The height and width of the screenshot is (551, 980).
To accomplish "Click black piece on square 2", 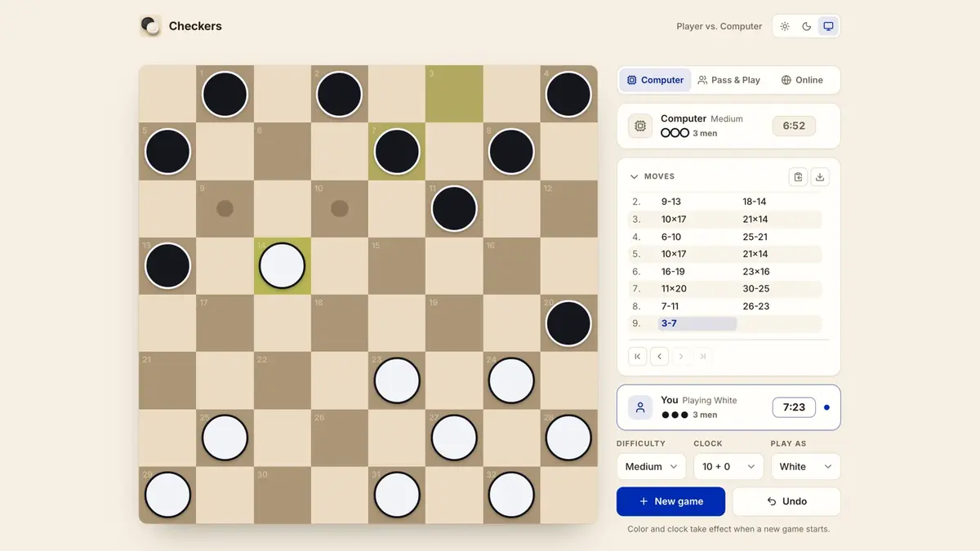I will (x=339, y=94).
